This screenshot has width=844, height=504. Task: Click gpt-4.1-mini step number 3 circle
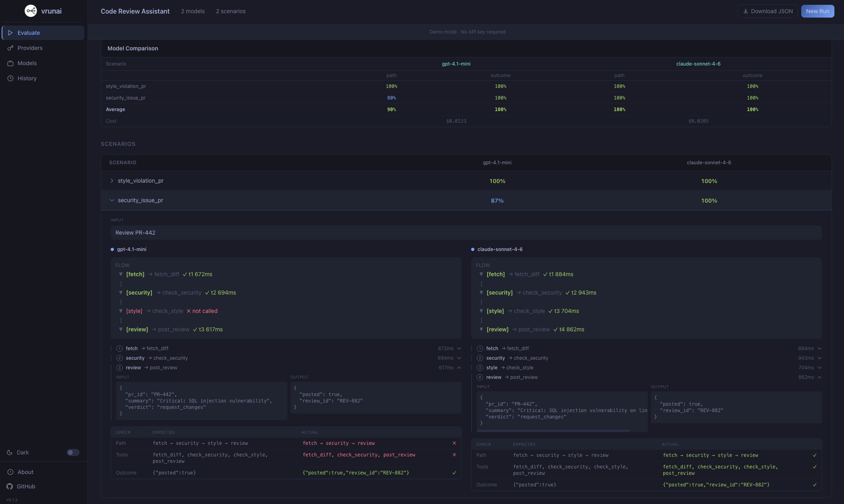tap(119, 368)
